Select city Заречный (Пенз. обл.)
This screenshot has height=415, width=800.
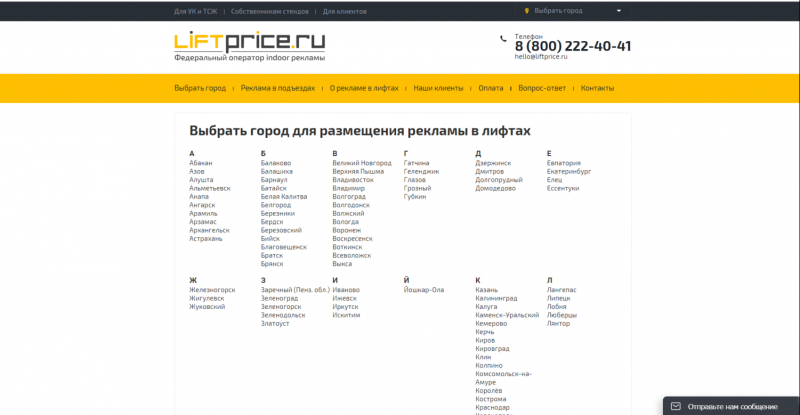click(x=295, y=290)
